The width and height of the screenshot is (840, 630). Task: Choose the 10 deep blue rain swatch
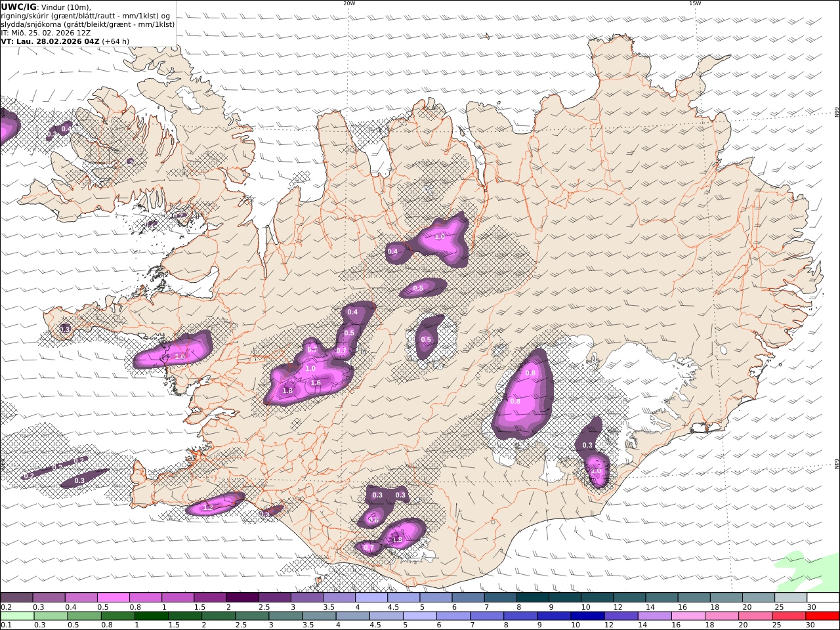click(587, 616)
